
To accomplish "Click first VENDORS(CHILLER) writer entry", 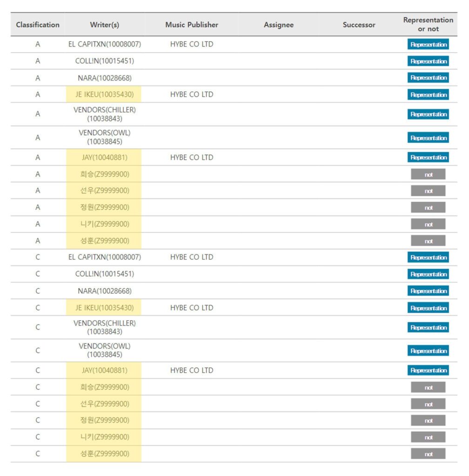I will (x=105, y=114).
